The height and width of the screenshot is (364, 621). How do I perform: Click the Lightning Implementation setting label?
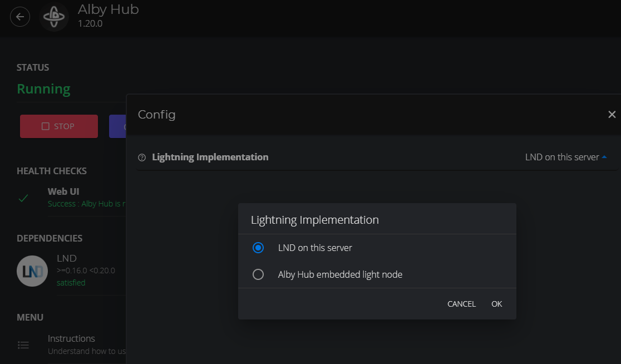tap(210, 157)
